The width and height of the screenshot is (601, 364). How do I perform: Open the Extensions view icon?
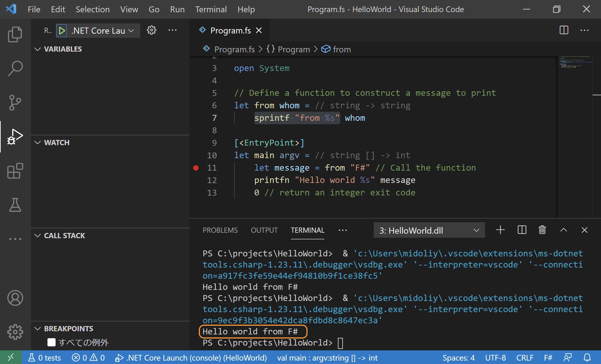pos(15,171)
